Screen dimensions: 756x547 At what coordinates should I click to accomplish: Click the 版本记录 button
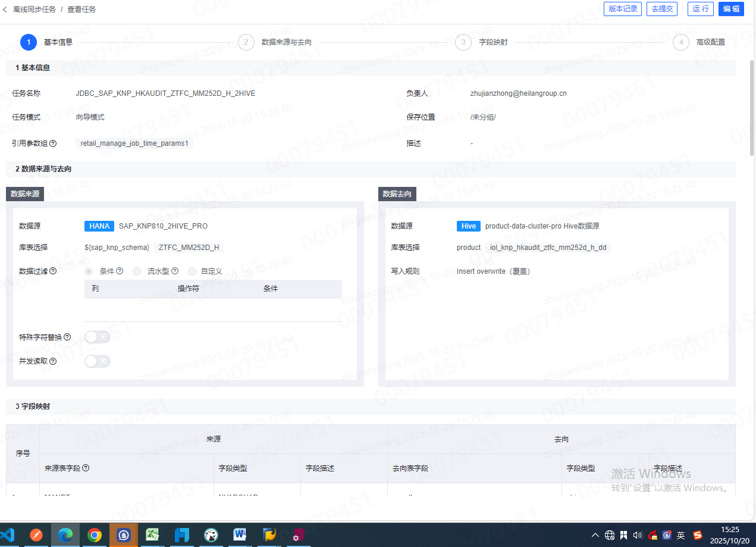coord(622,9)
